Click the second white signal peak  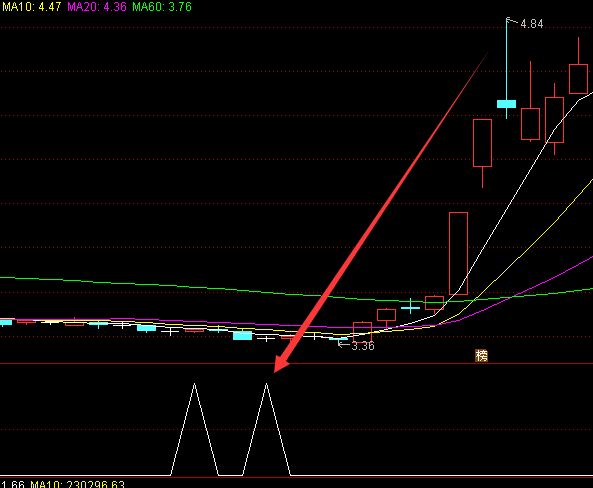point(266,384)
